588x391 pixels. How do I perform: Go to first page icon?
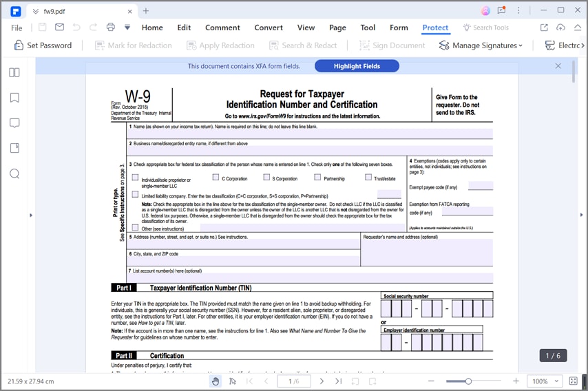click(249, 381)
